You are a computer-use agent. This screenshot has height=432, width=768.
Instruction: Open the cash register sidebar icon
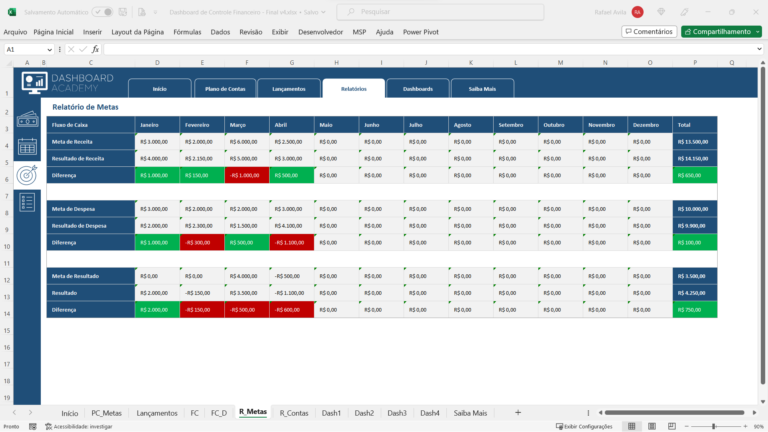pyautogui.click(x=27, y=119)
